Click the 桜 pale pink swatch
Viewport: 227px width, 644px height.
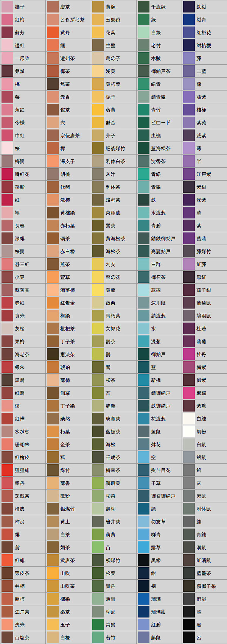click(x=7, y=148)
